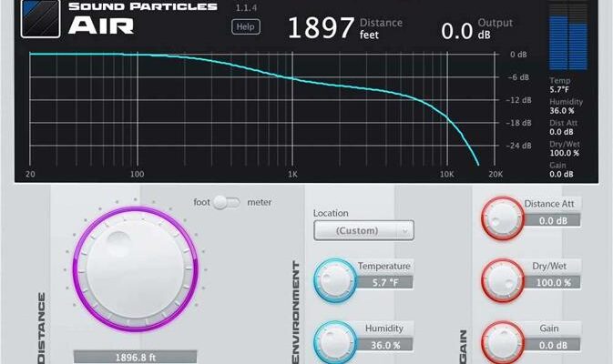
Task: Click the Distance Att 0.0 dB value field
Action: click(x=553, y=220)
